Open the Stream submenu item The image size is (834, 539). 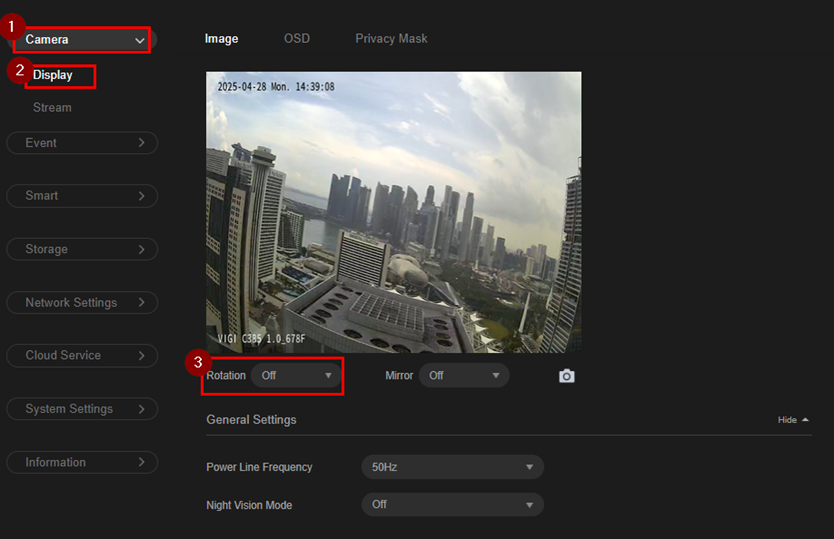52,108
